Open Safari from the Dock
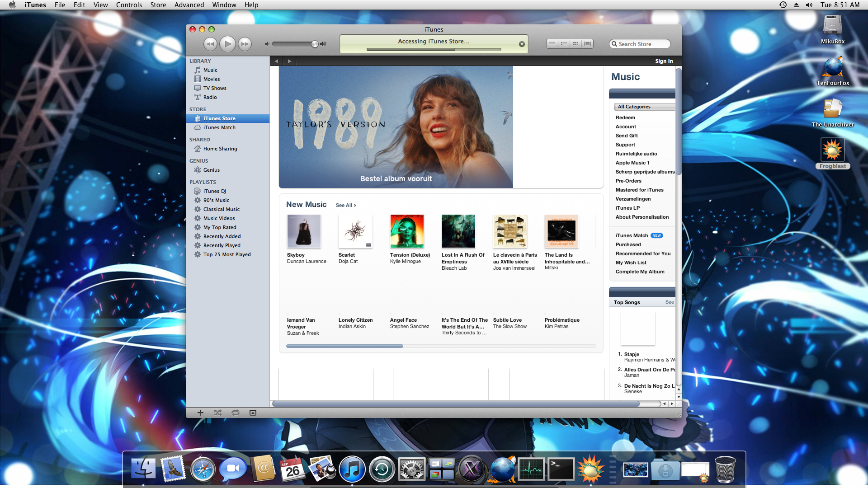 203,469
